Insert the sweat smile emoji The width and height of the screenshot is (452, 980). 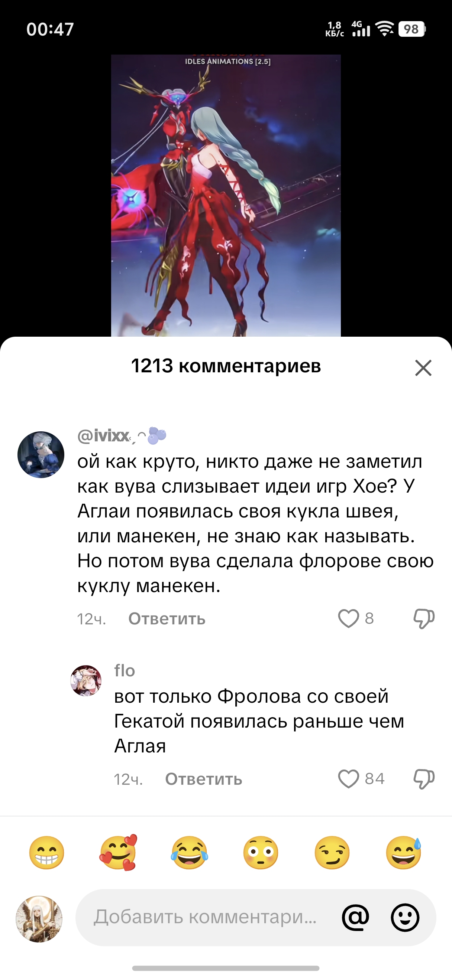point(404,853)
